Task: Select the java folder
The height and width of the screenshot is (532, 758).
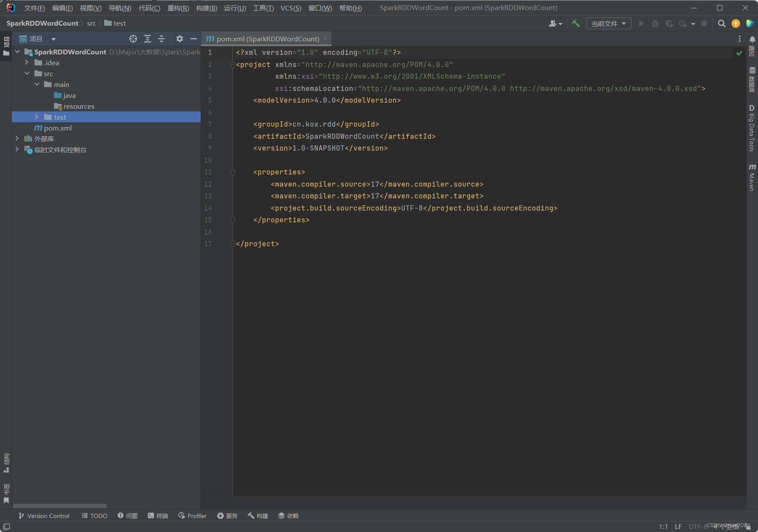Action: (65, 95)
